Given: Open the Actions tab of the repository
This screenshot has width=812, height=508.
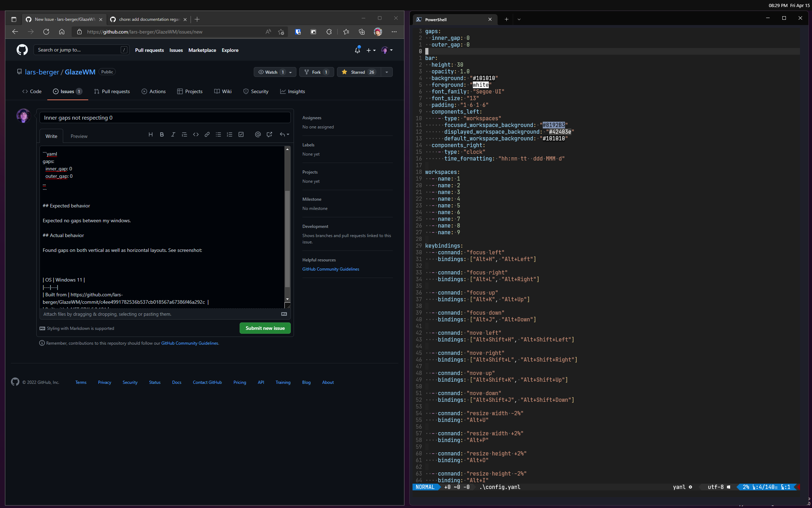Looking at the screenshot, I should pos(154,91).
